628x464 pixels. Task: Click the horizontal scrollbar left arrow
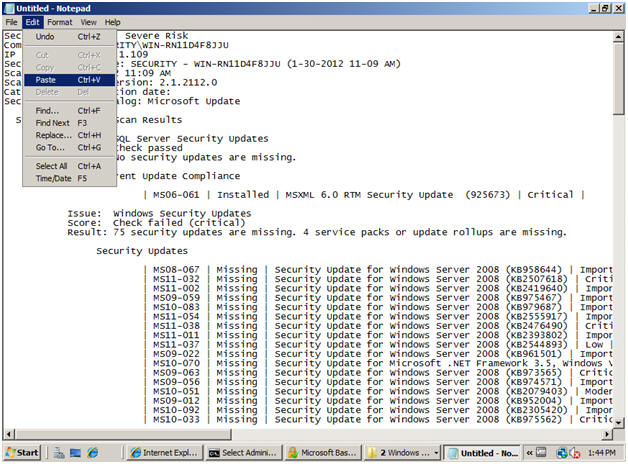[x=9, y=434]
